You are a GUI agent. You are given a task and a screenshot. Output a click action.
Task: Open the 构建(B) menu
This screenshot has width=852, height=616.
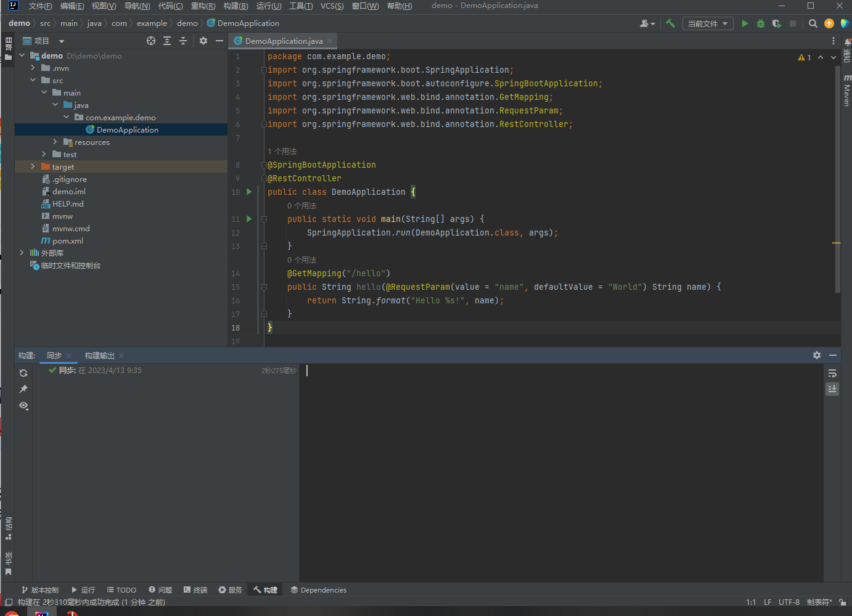point(236,6)
